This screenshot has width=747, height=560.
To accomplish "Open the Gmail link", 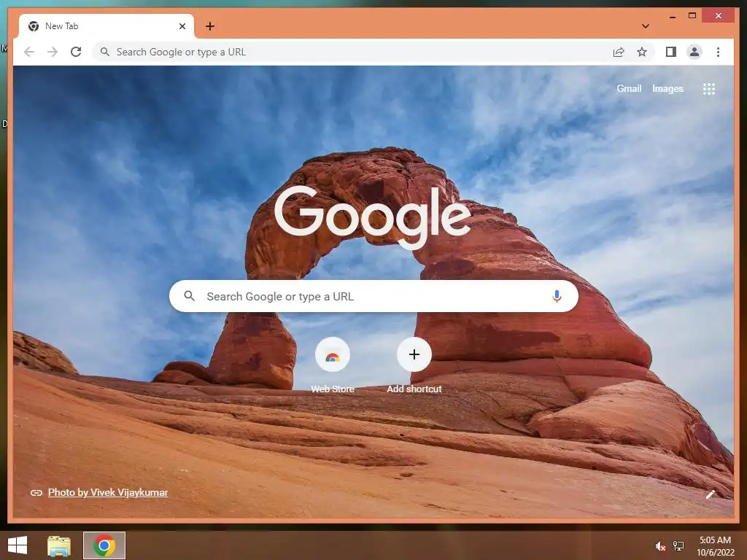I will tap(629, 88).
